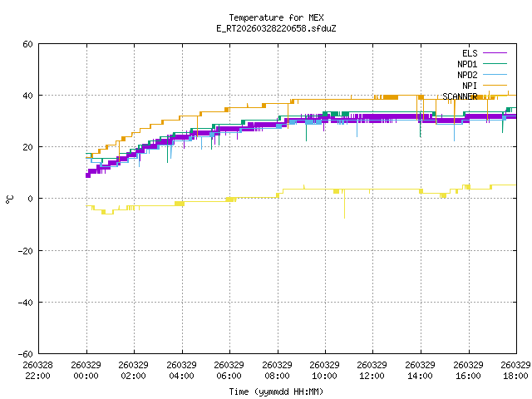The width and height of the screenshot is (532, 399).
Task: Click the 260329 18:00 time tick label
Action: (515, 370)
